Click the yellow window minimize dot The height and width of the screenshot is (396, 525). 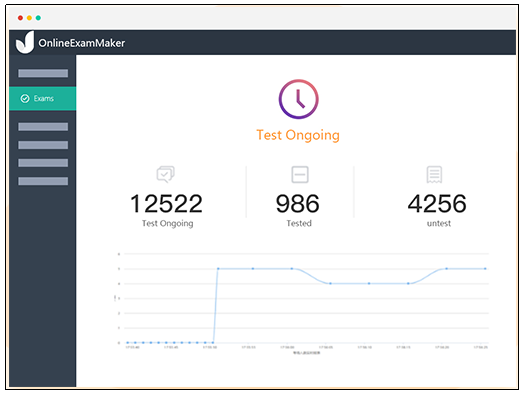tap(29, 18)
